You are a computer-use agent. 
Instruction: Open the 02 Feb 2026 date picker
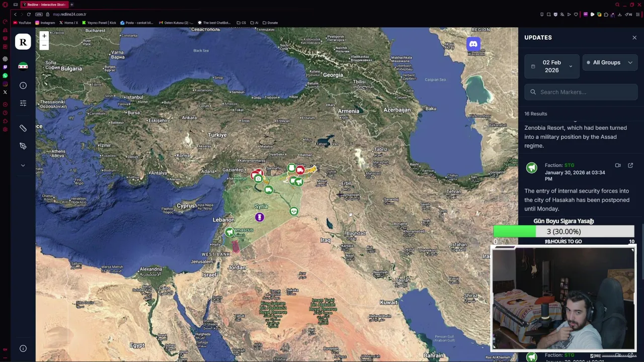(x=552, y=66)
